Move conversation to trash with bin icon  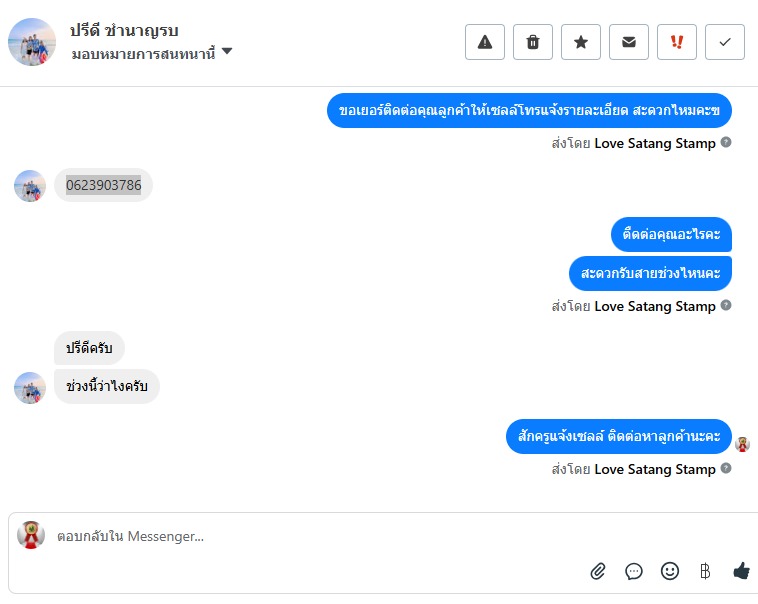[x=533, y=42]
